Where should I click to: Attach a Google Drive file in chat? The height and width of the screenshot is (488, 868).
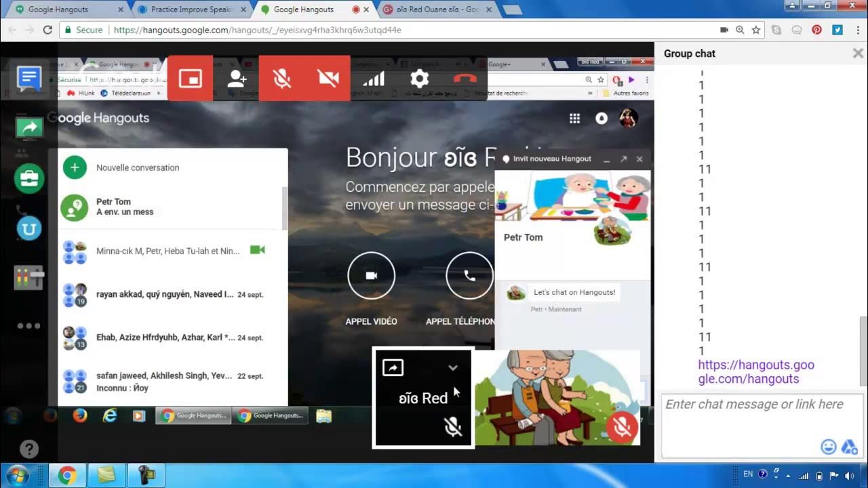tap(849, 447)
